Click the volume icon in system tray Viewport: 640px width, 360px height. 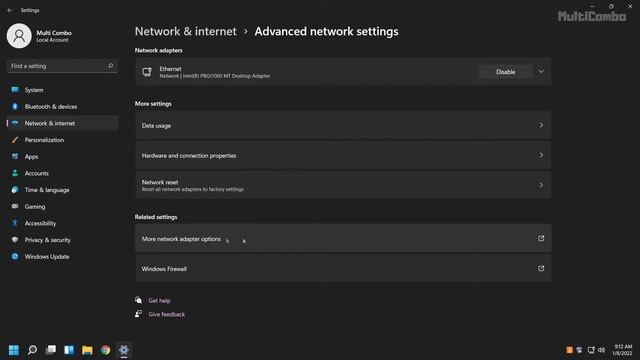click(x=602, y=350)
